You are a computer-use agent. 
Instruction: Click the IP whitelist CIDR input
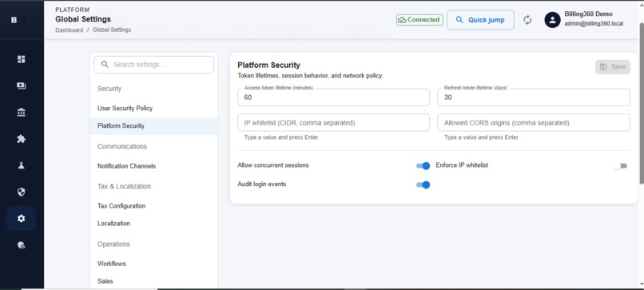click(333, 123)
